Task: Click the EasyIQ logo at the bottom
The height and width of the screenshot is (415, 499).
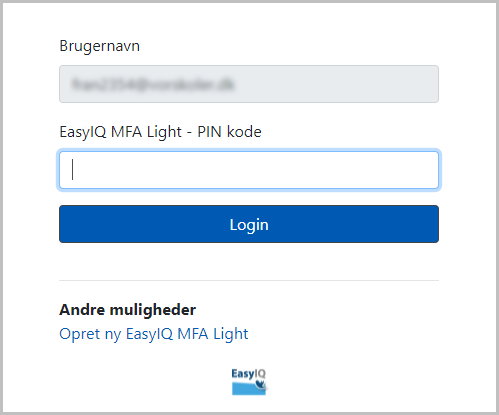Action: (x=249, y=382)
